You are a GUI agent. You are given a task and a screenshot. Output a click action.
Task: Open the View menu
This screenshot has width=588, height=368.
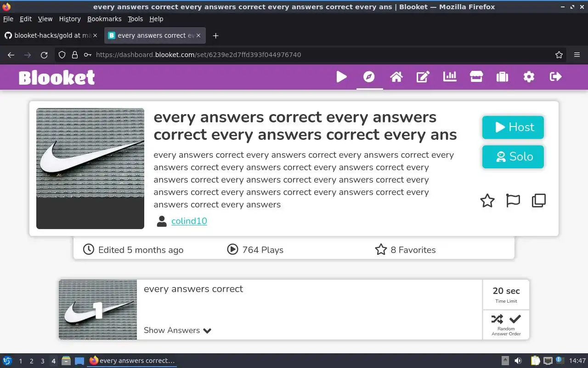pos(45,19)
